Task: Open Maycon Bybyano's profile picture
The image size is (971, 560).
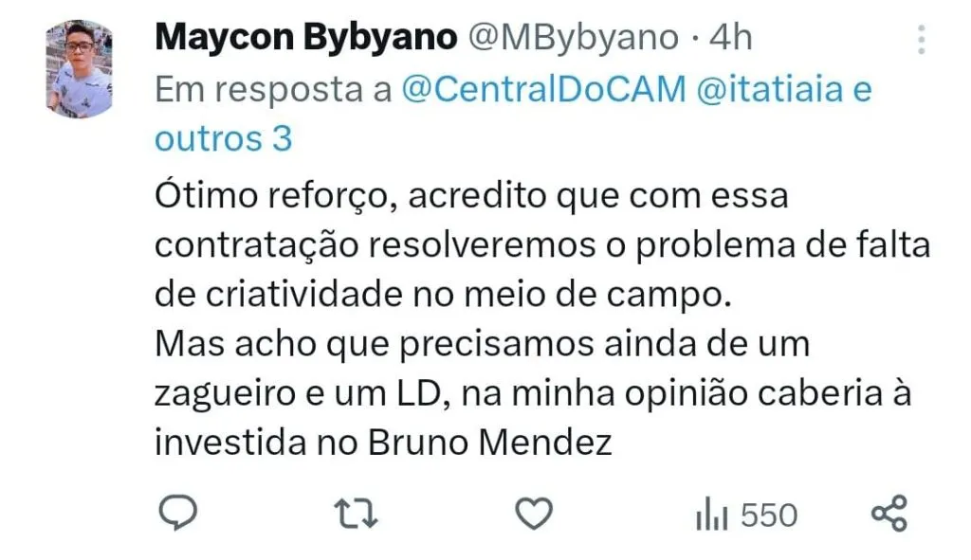Action: tap(80, 68)
